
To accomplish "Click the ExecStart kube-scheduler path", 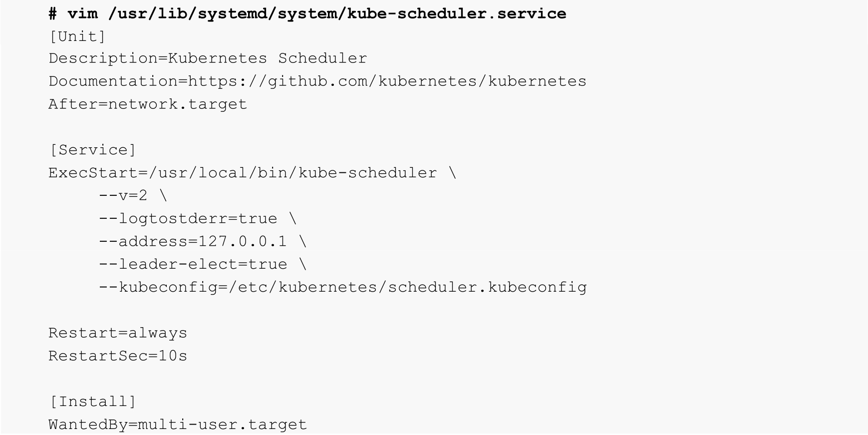I will click(x=297, y=173).
